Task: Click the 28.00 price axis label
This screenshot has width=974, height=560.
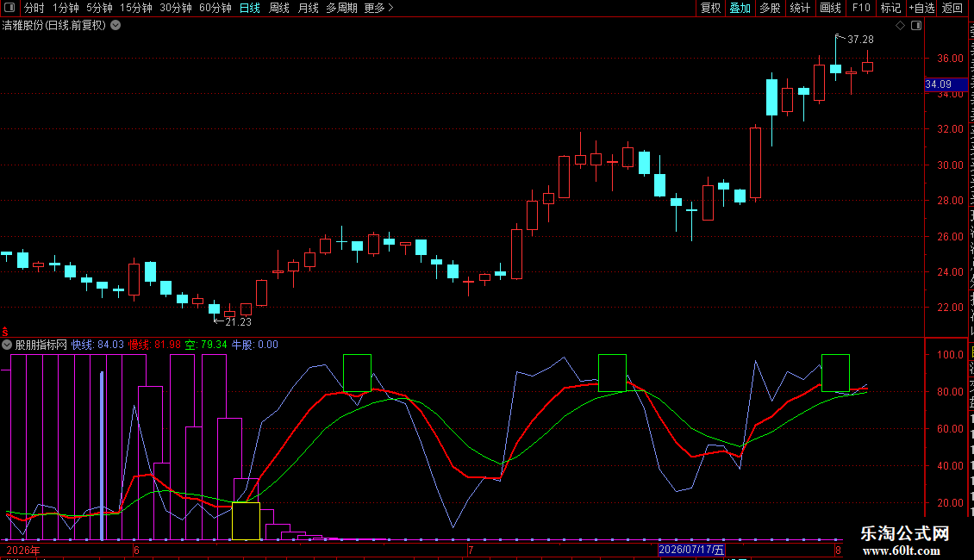Action: pos(951,201)
